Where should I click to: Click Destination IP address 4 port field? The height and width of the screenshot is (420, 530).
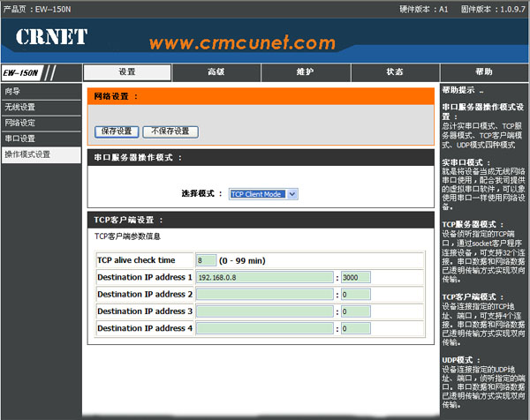(x=356, y=328)
